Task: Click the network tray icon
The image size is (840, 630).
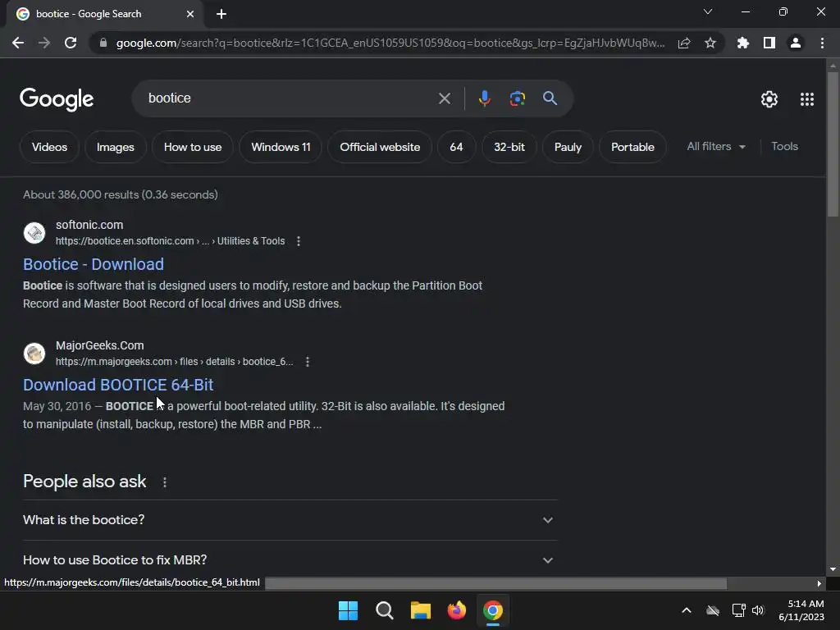Action: coord(738,610)
